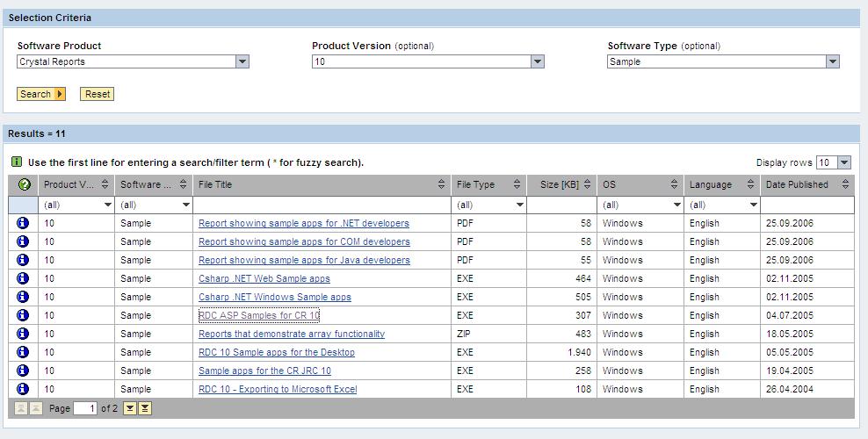Screen dimensions: 868x439
Task: Open the Product Version dropdown
Action: [538, 61]
